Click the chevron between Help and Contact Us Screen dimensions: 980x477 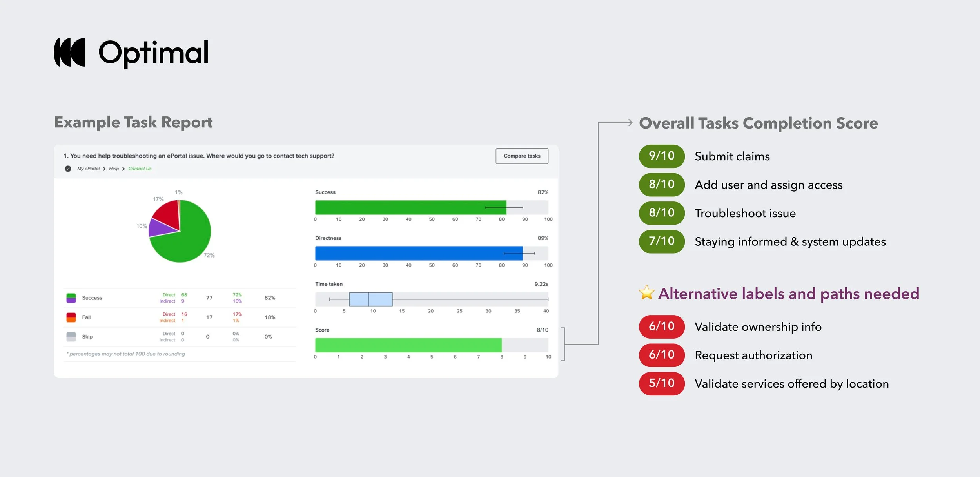point(123,169)
